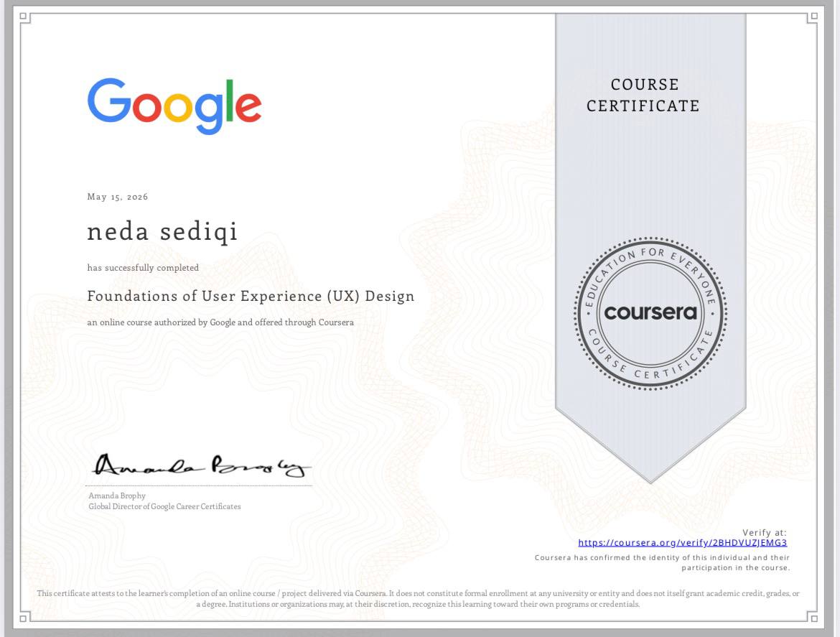The image size is (840, 637).
Task: Click the disclaimer 'This certificate attests' text
Action: (418, 598)
